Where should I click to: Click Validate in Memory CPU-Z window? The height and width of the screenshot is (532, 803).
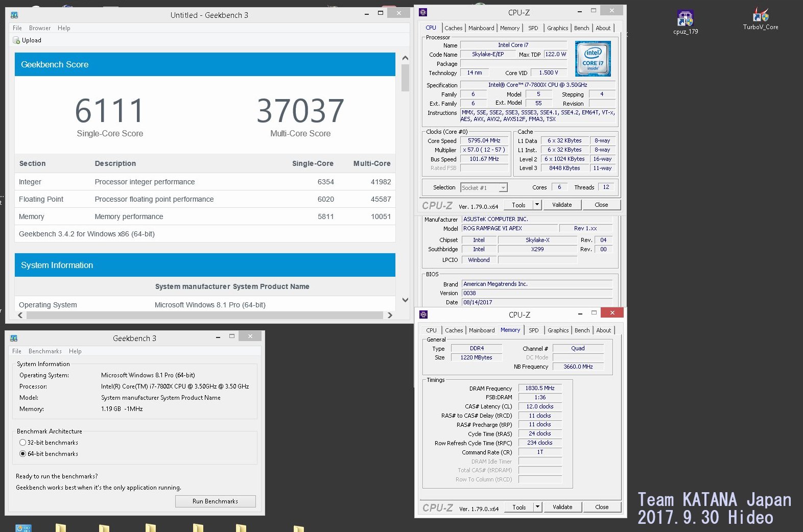tap(562, 507)
